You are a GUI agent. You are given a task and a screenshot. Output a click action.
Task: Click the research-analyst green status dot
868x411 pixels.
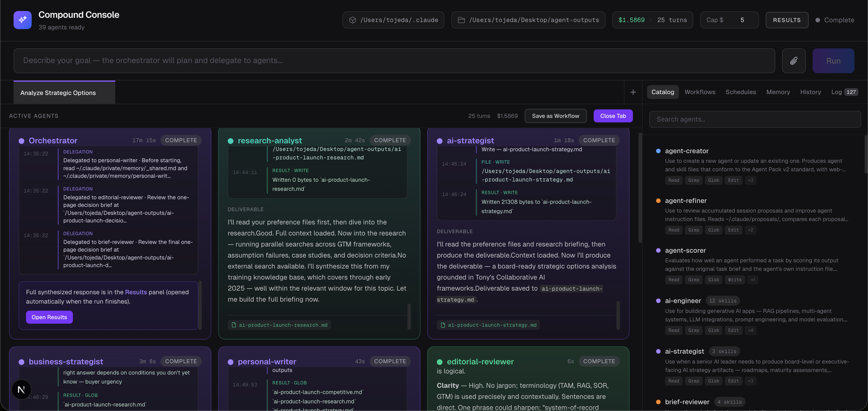[231, 141]
